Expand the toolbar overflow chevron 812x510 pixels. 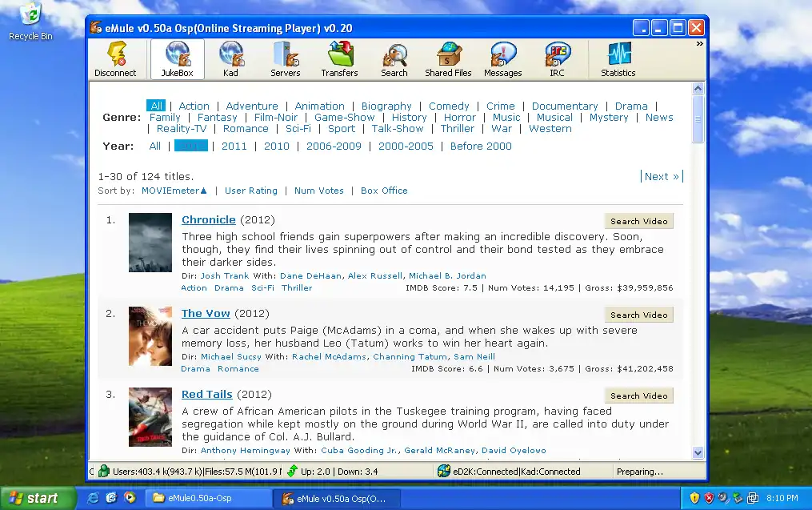point(700,44)
